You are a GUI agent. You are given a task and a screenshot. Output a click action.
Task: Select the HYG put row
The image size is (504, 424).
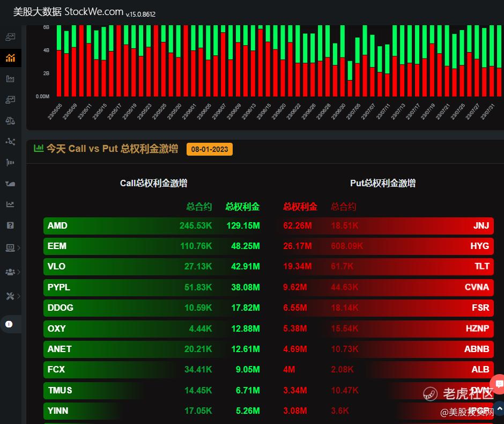pos(388,246)
